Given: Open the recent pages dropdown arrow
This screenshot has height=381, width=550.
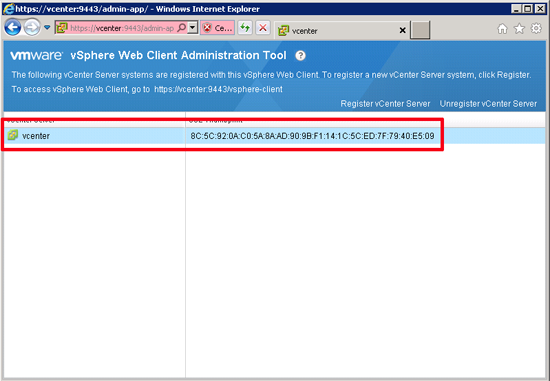Looking at the screenshot, I should (47, 27).
